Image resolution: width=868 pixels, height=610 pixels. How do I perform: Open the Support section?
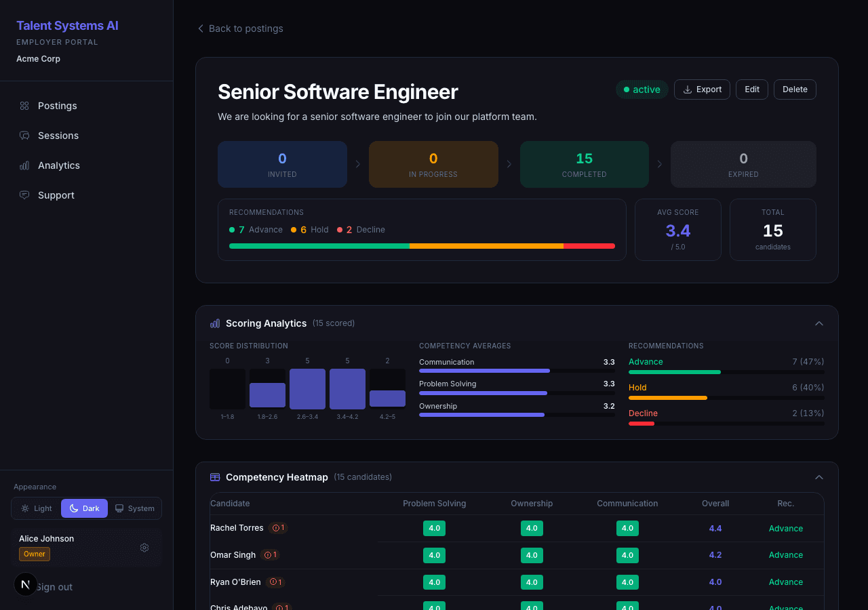click(x=87, y=195)
